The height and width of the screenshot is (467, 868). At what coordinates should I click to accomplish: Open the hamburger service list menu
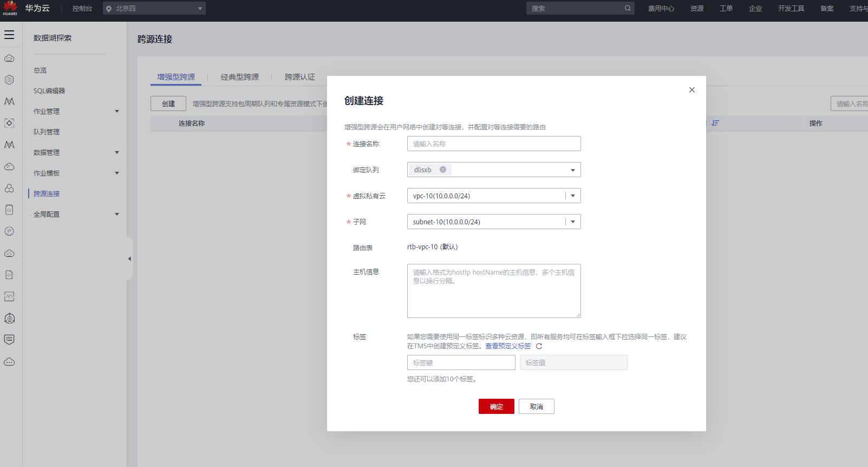tap(9, 35)
